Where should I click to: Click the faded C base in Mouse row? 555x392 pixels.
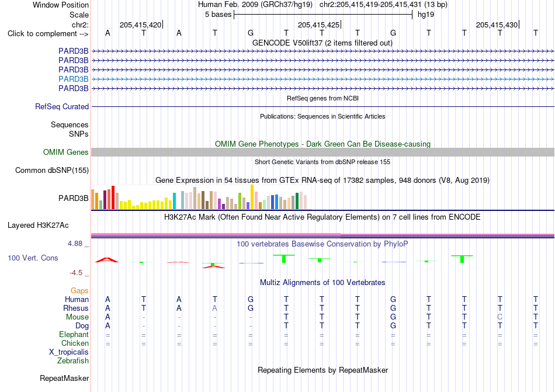[500, 317]
